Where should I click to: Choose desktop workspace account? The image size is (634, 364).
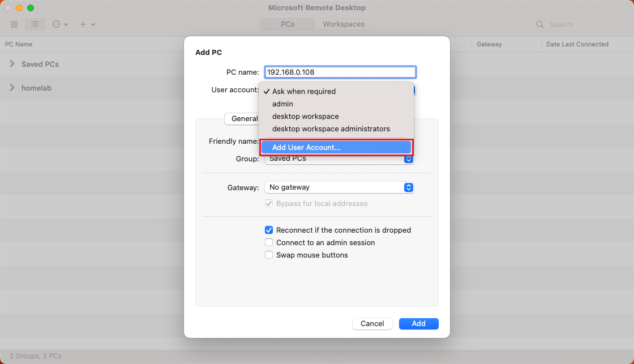click(336, 117)
